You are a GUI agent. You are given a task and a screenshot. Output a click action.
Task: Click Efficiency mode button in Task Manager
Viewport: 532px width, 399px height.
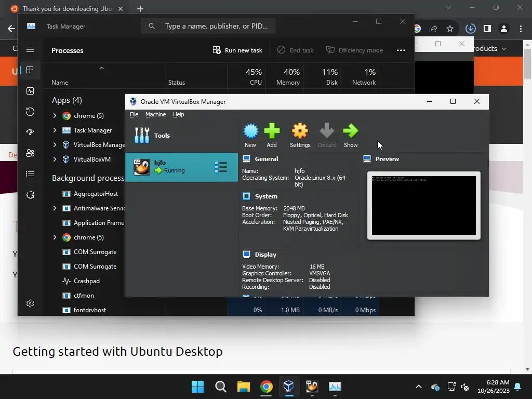click(x=354, y=50)
